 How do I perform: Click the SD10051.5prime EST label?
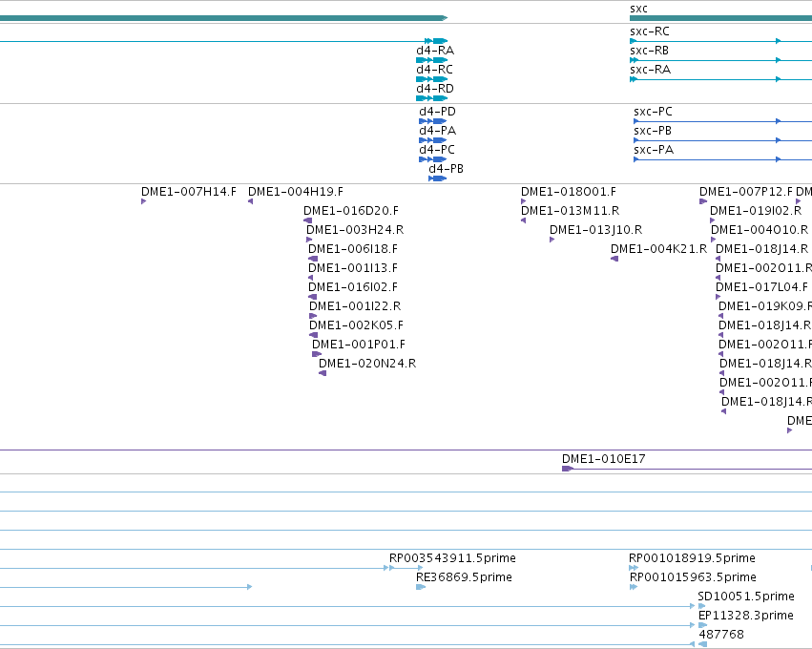(746, 597)
